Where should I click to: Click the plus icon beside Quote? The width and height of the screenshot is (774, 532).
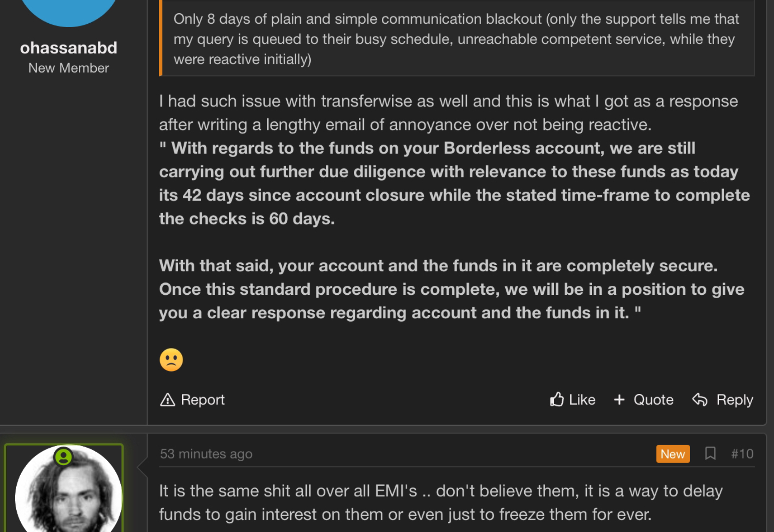(619, 400)
